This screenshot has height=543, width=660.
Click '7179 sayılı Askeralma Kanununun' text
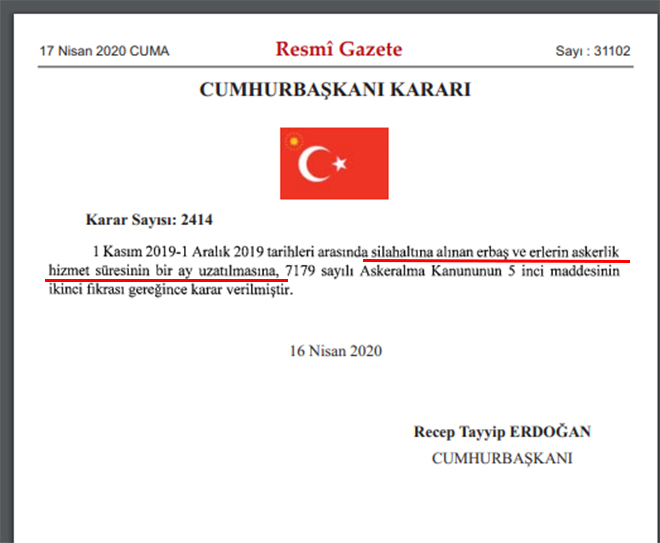click(393, 271)
